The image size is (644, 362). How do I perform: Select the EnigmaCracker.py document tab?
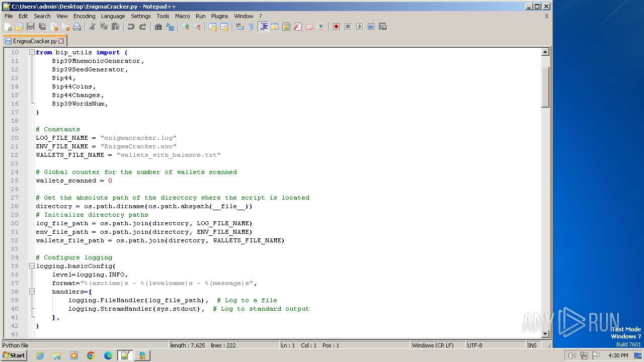pyautogui.click(x=34, y=41)
